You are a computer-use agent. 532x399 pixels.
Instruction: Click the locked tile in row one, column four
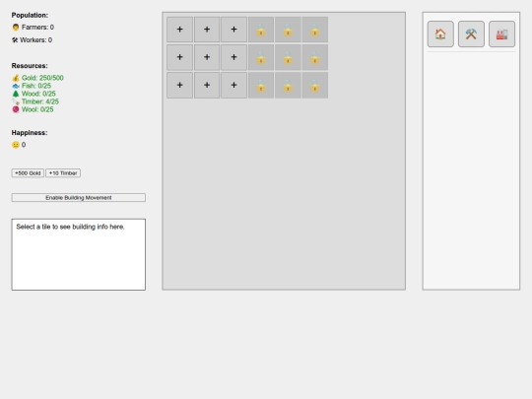click(261, 30)
